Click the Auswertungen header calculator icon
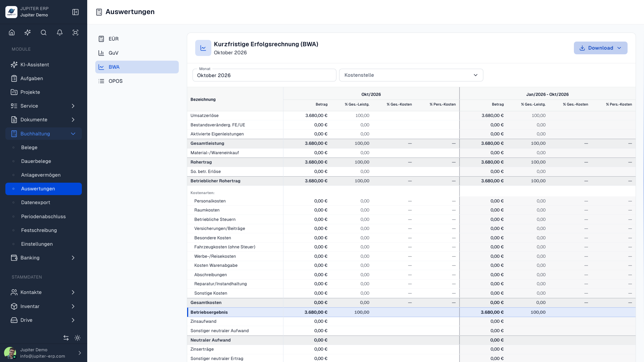 tap(99, 12)
